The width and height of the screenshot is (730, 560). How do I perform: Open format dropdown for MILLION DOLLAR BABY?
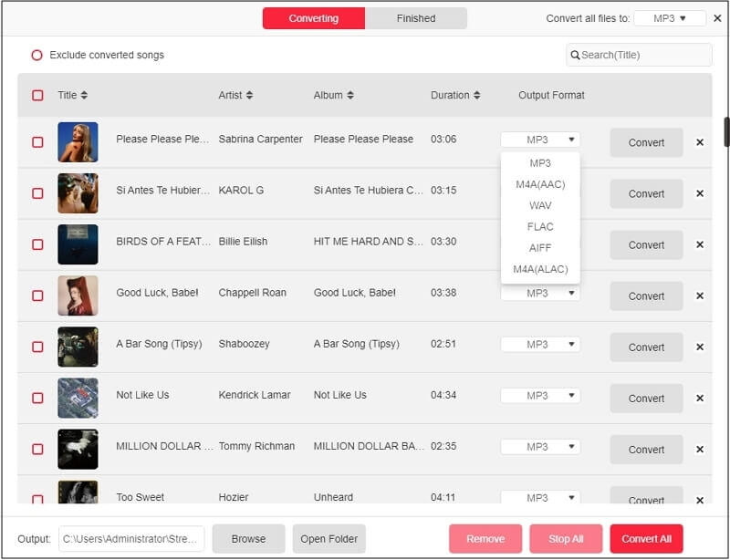coord(539,447)
